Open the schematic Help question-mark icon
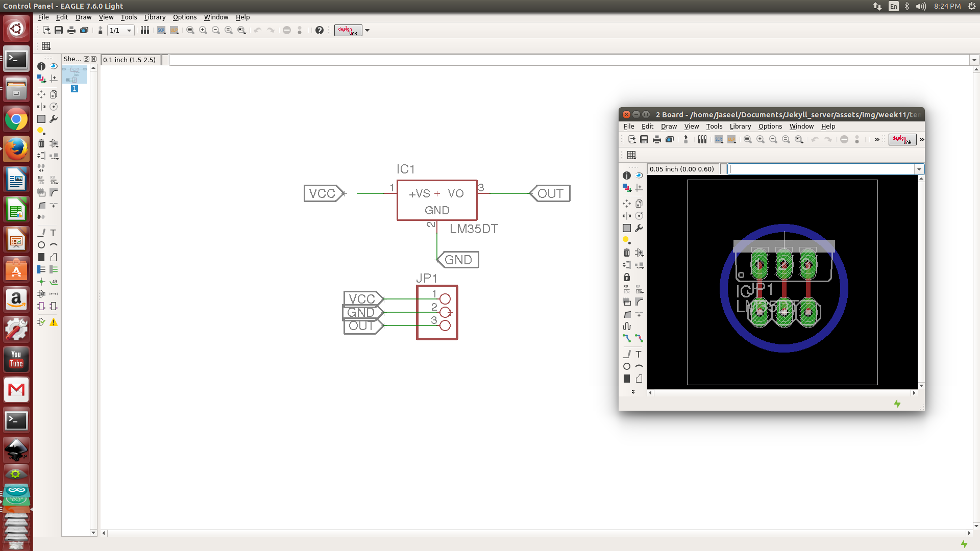Image resolution: width=980 pixels, height=551 pixels. (x=320, y=30)
